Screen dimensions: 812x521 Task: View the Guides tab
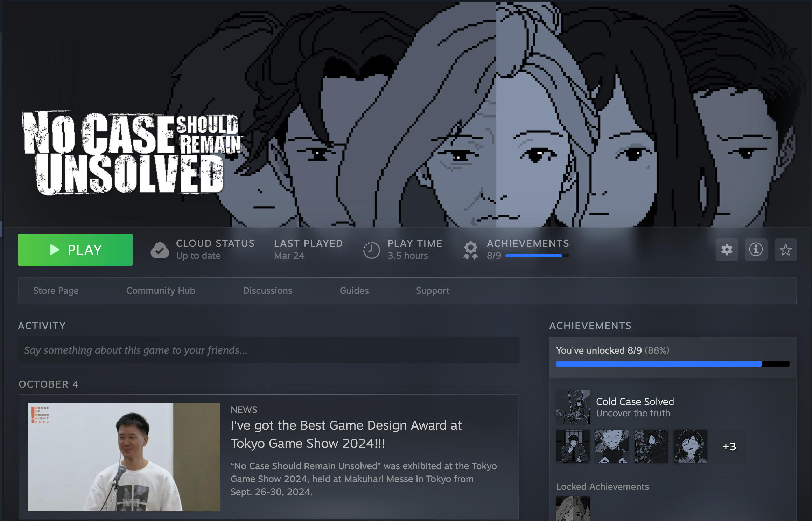coord(354,291)
